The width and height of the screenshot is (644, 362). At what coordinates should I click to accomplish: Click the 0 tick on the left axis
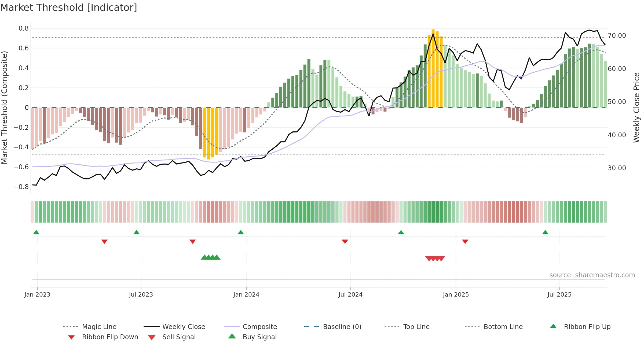click(x=27, y=108)
